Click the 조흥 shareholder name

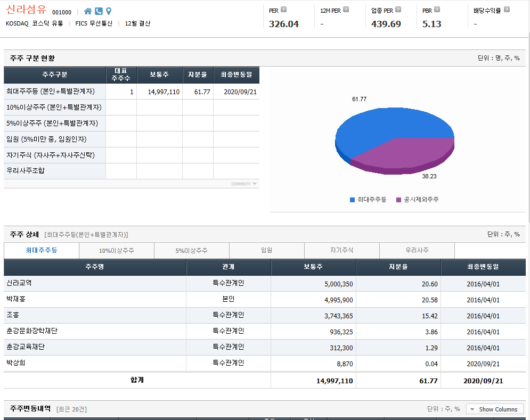(13, 315)
